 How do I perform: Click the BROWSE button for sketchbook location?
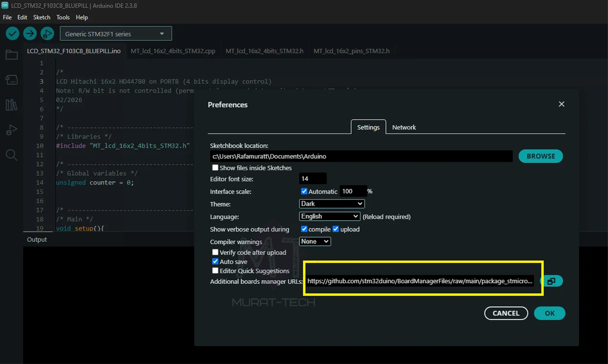pyautogui.click(x=540, y=156)
